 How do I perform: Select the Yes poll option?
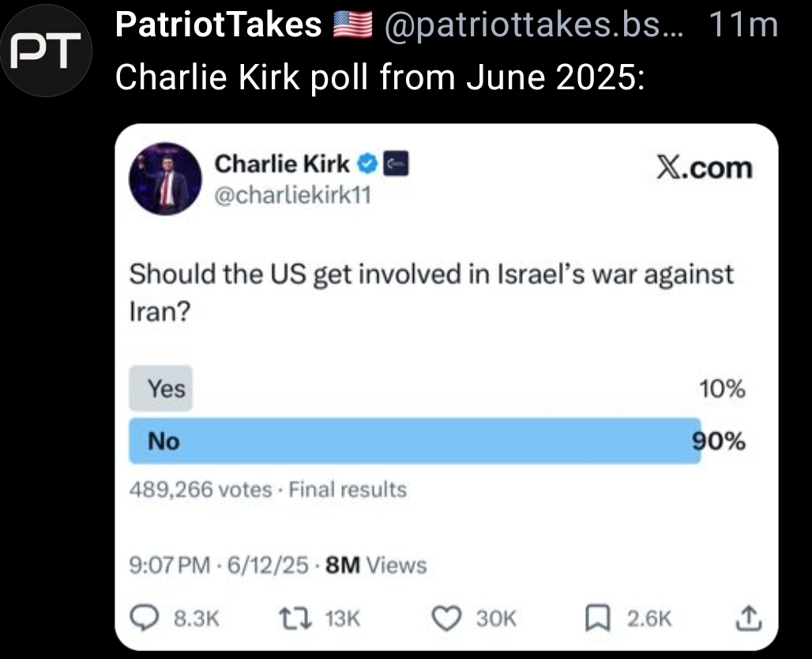[166, 389]
